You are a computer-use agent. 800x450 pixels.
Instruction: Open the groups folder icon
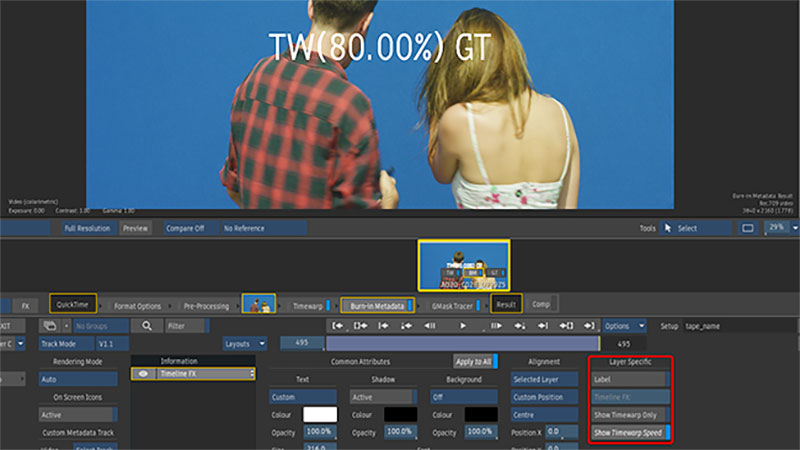[50, 326]
